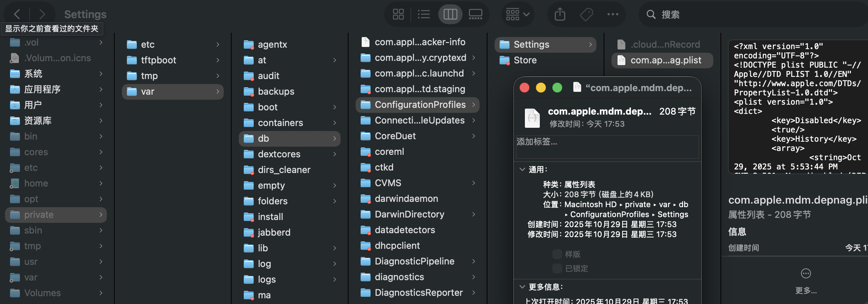Viewport: 868px width, 304px height.
Task: Open the group-by dropdown
Action: click(x=518, y=14)
